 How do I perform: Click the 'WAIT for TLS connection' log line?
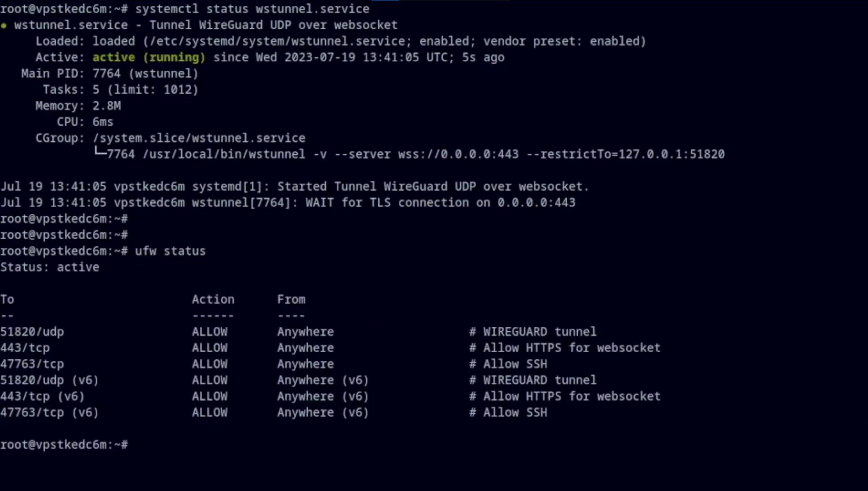[288, 202]
